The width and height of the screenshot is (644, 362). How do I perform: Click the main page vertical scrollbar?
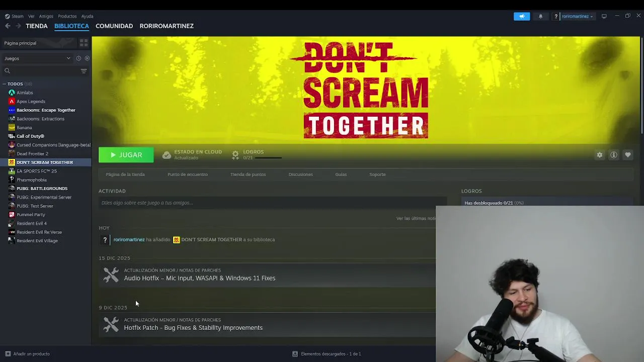(641, 85)
